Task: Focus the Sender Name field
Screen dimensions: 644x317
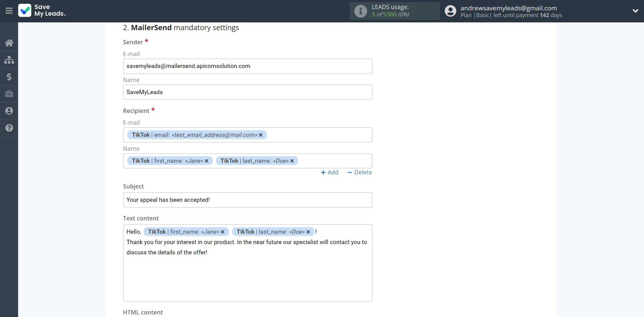Action: [248, 92]
